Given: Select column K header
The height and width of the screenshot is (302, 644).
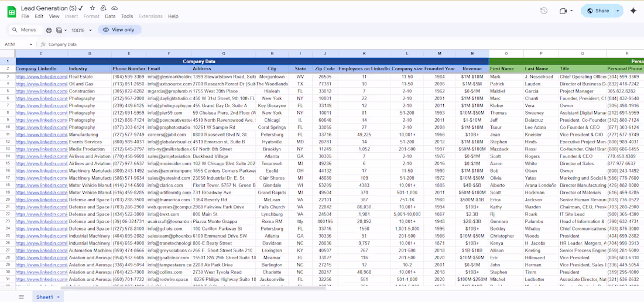Looking at the screenshot, I should pyautogui.click(x=364, y=54).
